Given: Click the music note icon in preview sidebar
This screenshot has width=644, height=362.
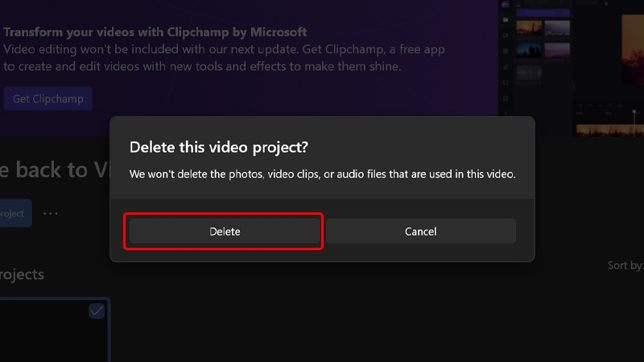Looking at the screenshot, I should [x=506, y=67].
